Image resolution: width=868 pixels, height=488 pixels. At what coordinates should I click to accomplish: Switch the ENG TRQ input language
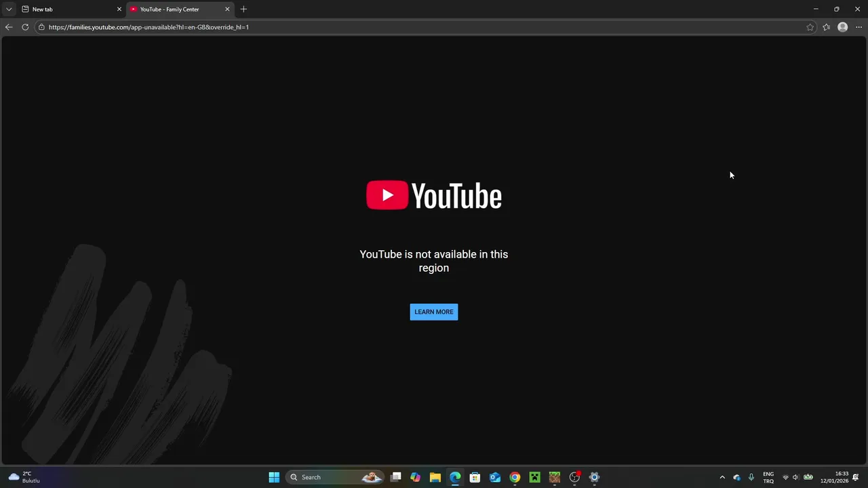tap(768, 477)
